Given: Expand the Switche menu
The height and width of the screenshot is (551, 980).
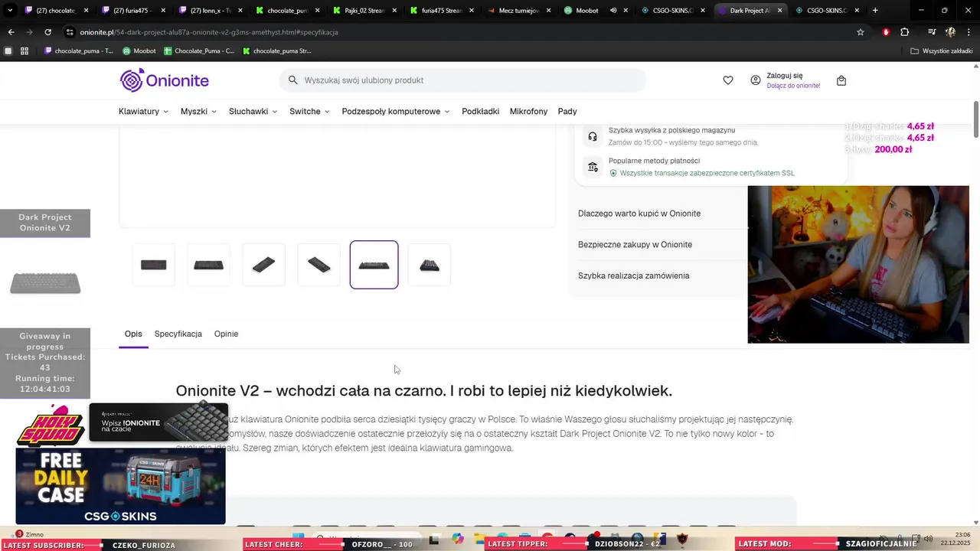Looking at the screenshot, I should click(x=309, y=112).
